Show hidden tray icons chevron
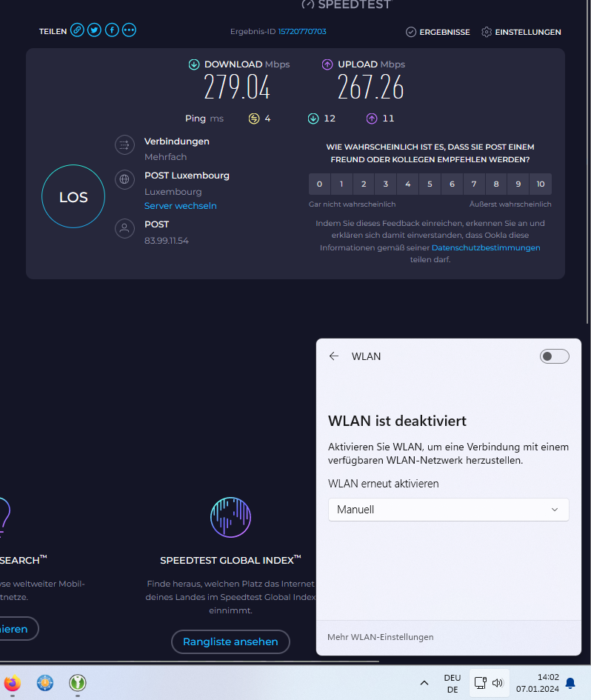Image resolution: width=591 pixels, height=700 pixels. 424,683
